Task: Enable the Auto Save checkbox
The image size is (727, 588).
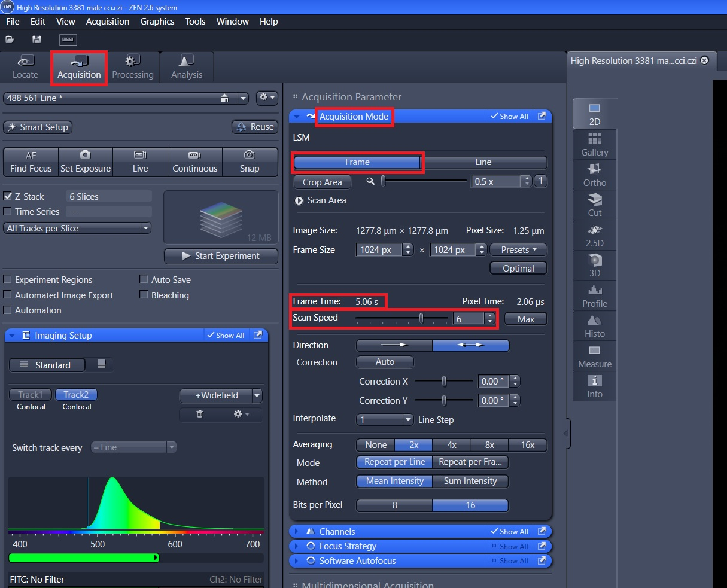Action: (x=144, y=279)
